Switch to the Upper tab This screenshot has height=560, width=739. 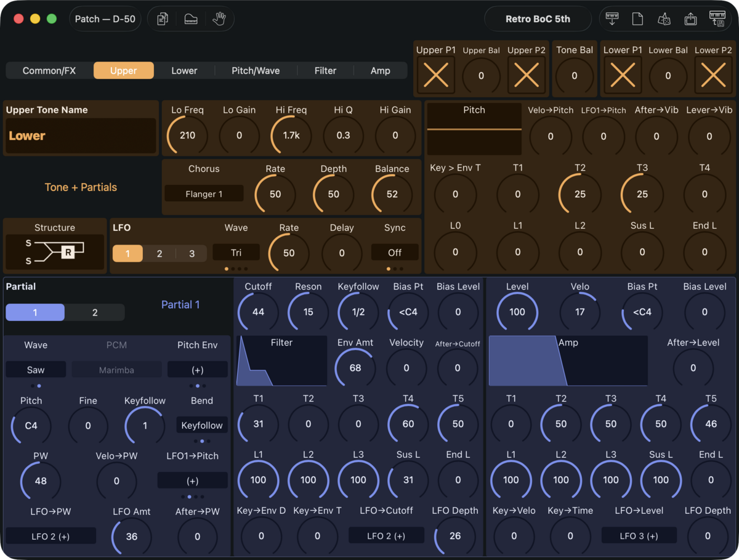124,70
